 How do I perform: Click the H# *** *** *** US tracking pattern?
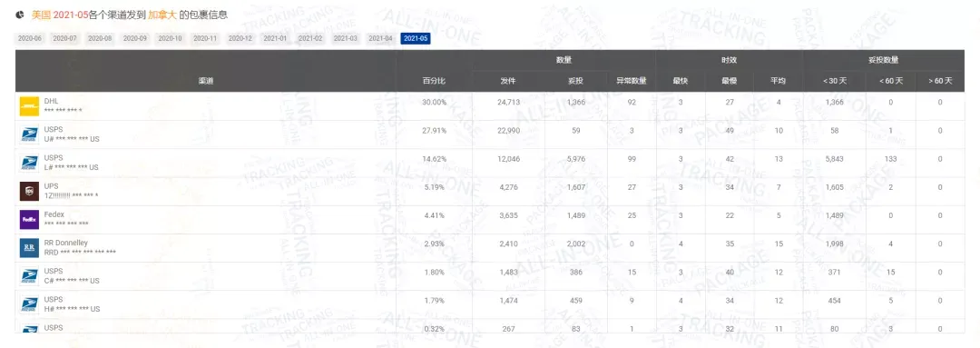[72, 309]
